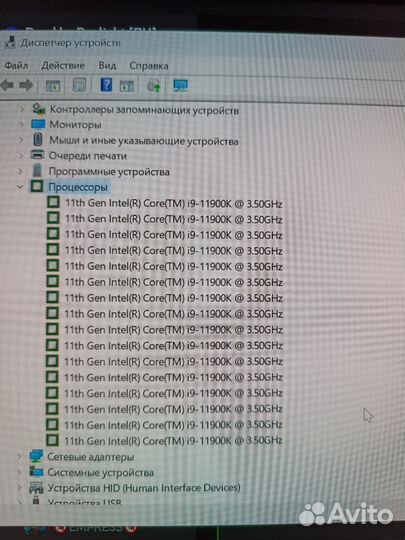Expand the Системные устройства node
The image size is (405, 540).
(20, 472)
